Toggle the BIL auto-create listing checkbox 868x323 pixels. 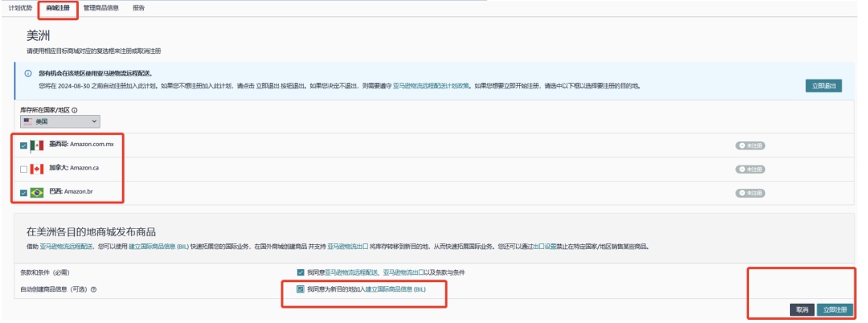(x=301, y=288)
